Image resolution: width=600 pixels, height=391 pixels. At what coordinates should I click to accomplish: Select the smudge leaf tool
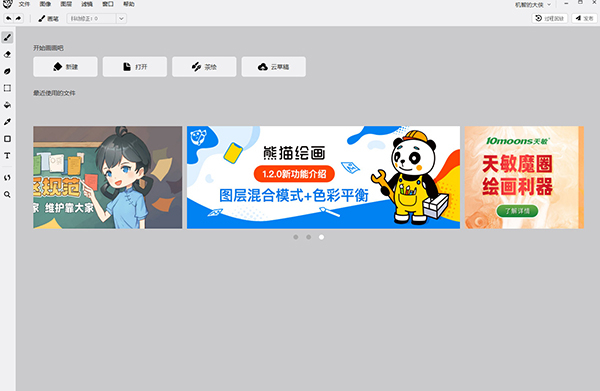[x=7, y=72]
